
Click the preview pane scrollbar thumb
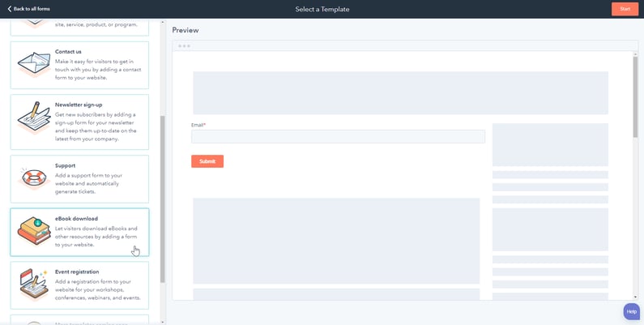(x=635, y=97)
